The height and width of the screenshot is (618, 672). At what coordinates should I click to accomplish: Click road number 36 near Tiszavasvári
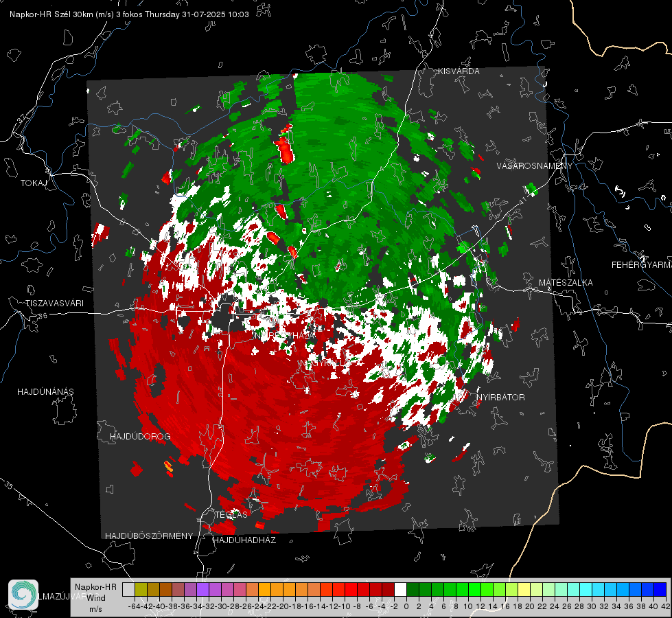(x=43, y=316)
